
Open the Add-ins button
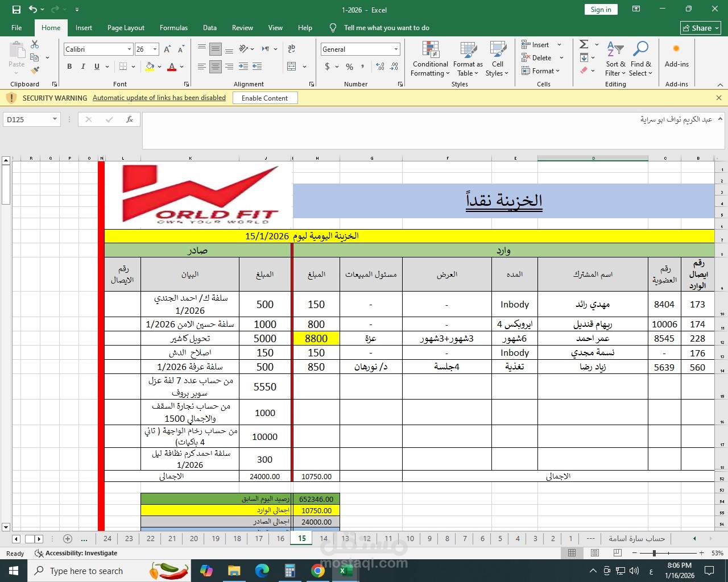pyautogui.click(x=676, y=56)
